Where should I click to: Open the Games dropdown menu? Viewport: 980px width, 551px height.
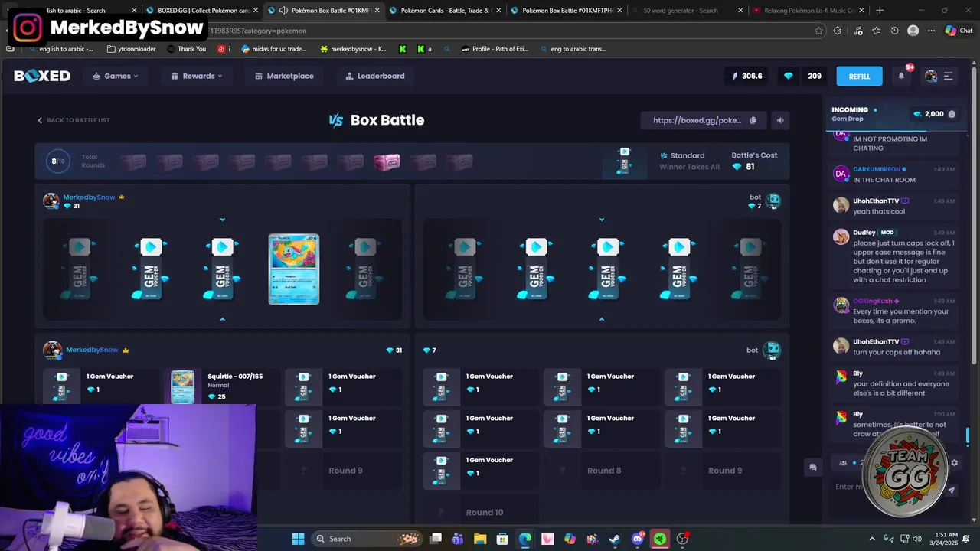[116, 76]
